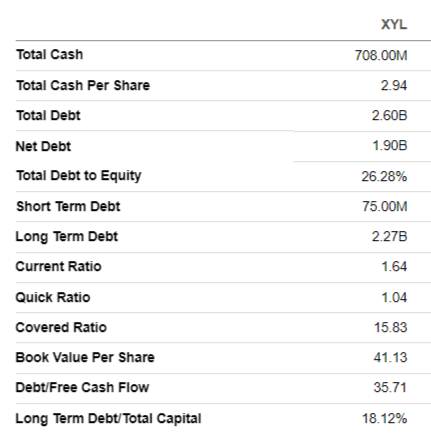The width and height of the screenshot is (431, 441).
Task: Click the 1.64 current ratio value
Action: [394, 266]
